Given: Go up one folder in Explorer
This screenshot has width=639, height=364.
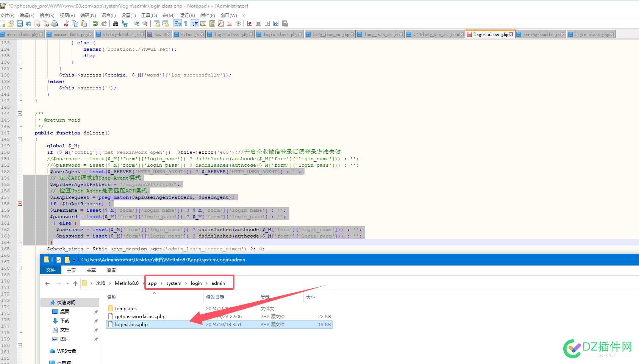Looking at the screenshot, I should pos(75,283).
